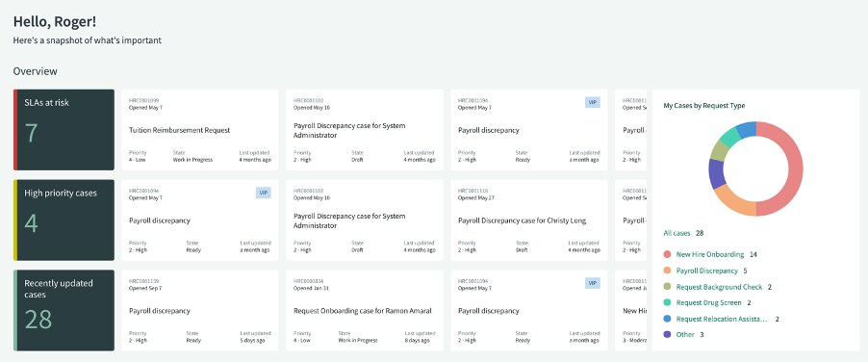868x362 pixels.
Task: Click the Payroll Discrepancy orange legend dot
Action: (667, 271)
